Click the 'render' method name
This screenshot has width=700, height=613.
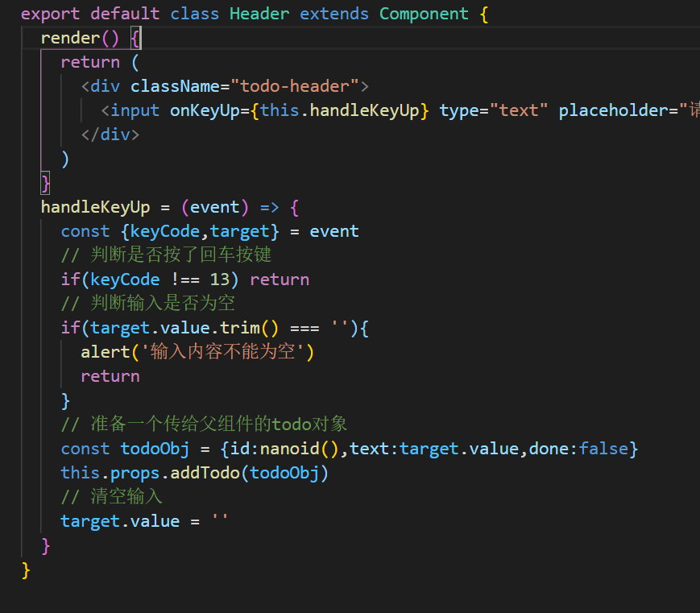70,38
